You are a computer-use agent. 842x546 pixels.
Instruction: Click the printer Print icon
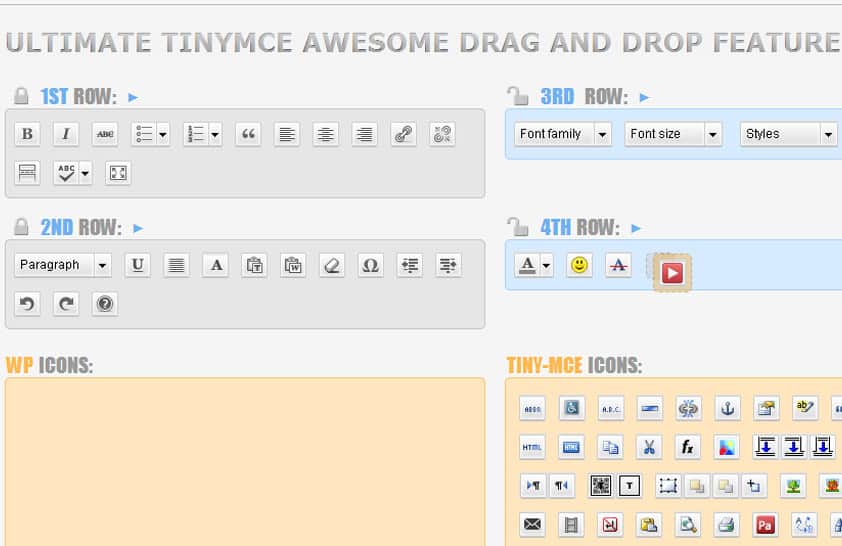coord(727,525)
